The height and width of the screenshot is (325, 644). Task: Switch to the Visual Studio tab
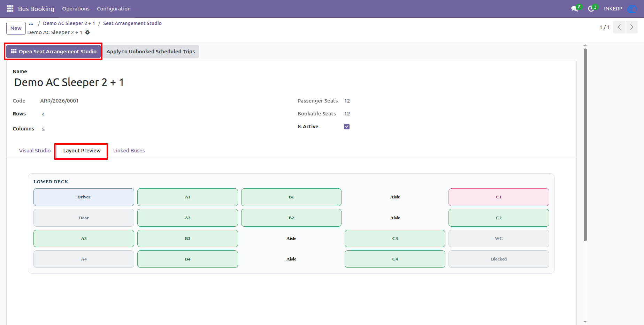pyautogui.click(x=35, y=151)
